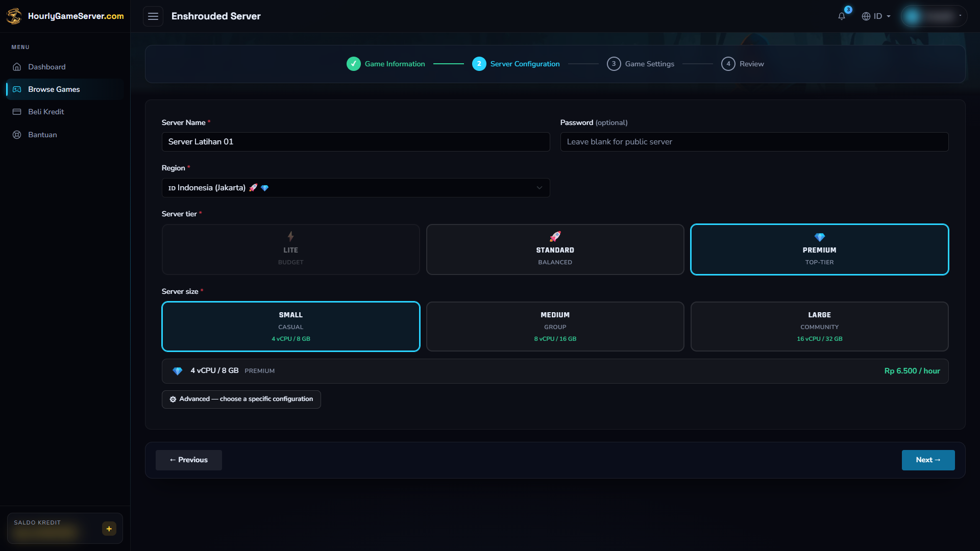
Task: Open Beli Kredit page
Action: point(65,112)
